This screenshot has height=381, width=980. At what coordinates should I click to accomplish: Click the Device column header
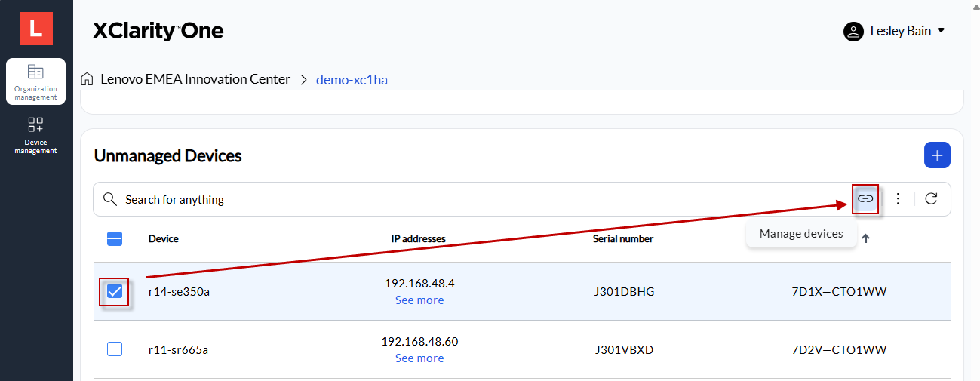pos(164,239)
